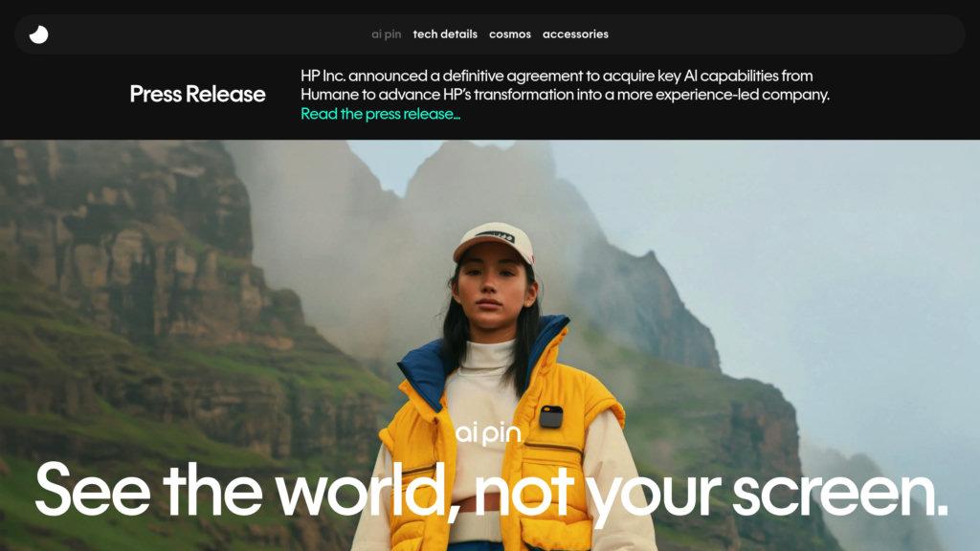Click the "Press Release" heading
The width and height of the screenshot is (980, 551).
click(x=197, y=94)
